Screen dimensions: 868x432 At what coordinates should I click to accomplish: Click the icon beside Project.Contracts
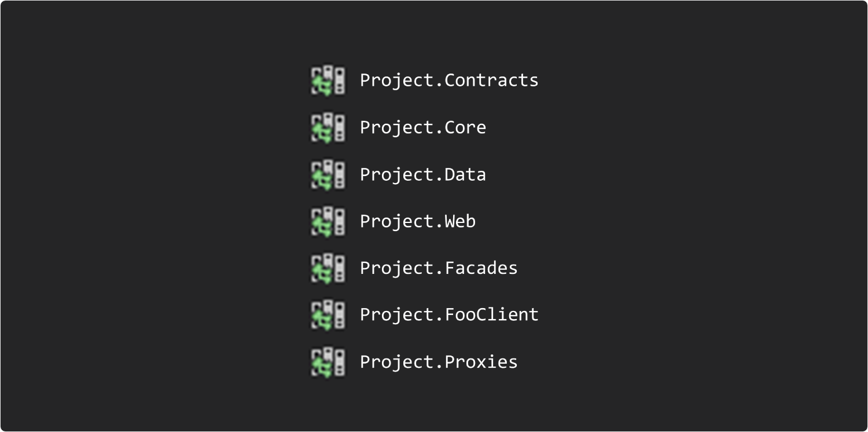pos(328,80)
